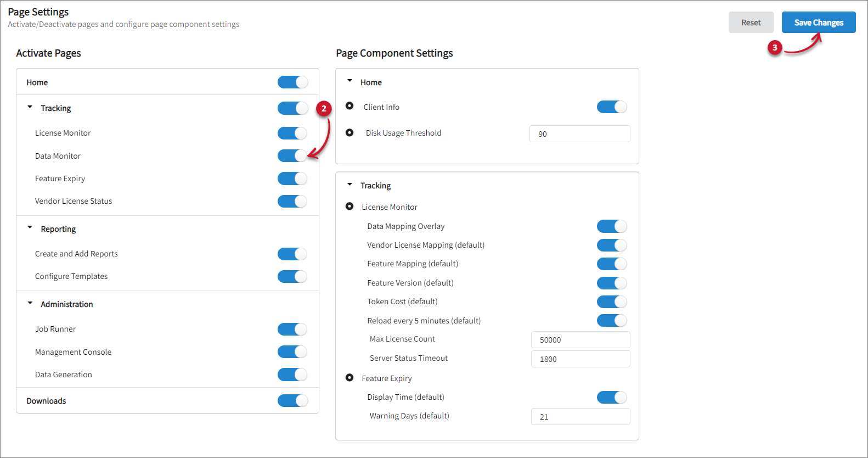
Task: Click the Administration heading text
Action: point(67,304)
